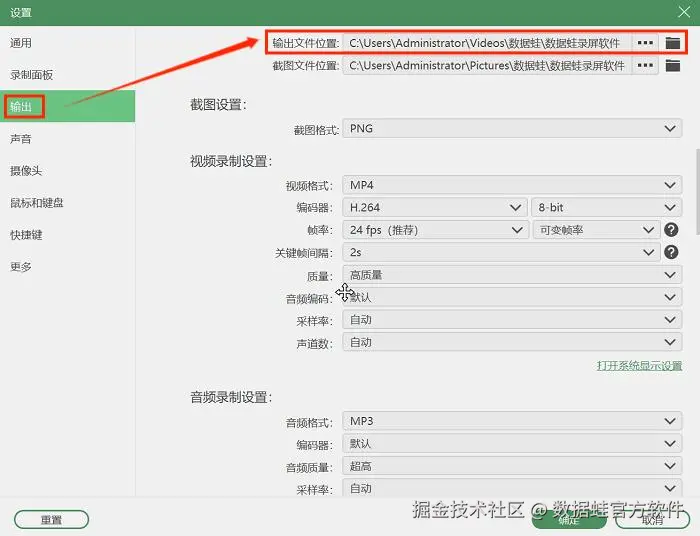The image size is (700, 536).
Task: Click the help icon next to 可变帧率
Action: pos(671,230)
